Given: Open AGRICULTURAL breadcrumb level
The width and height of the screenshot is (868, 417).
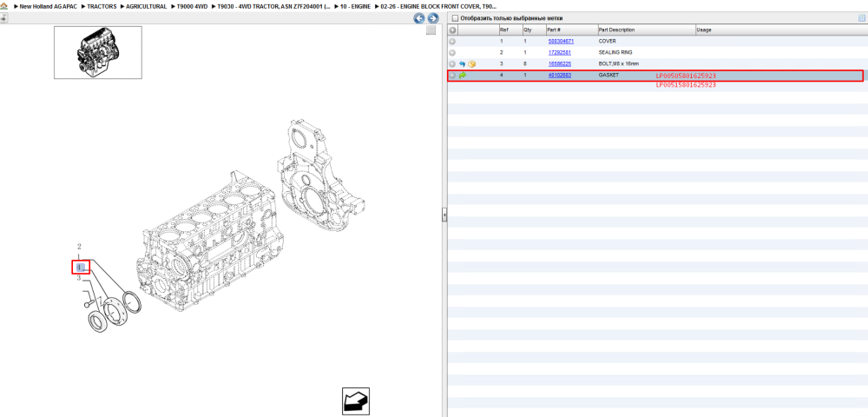Looking at the screenshot, I should click(x=146, y=6).
